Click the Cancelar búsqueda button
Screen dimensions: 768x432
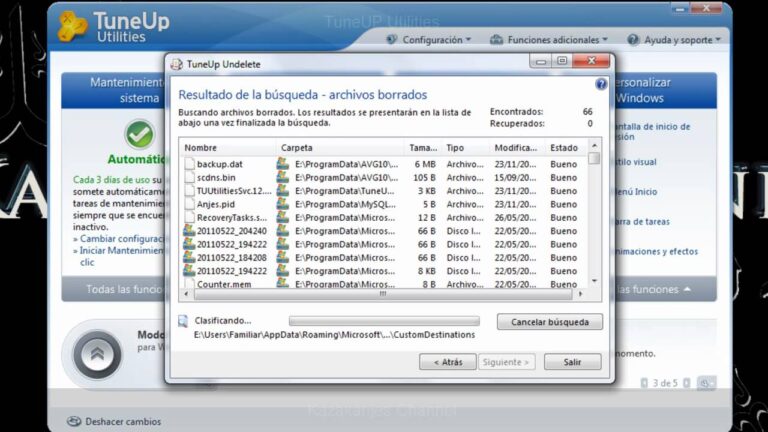(x=550, y=322)
